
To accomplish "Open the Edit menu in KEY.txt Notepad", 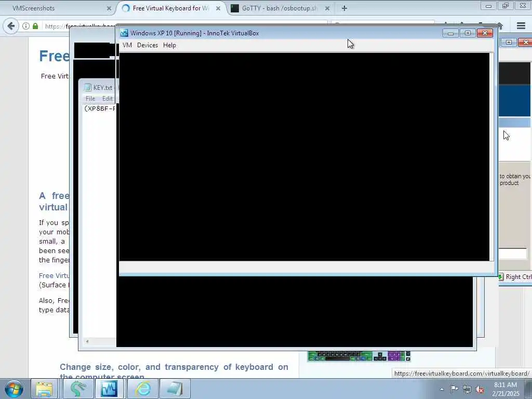I will click(107, 98).
